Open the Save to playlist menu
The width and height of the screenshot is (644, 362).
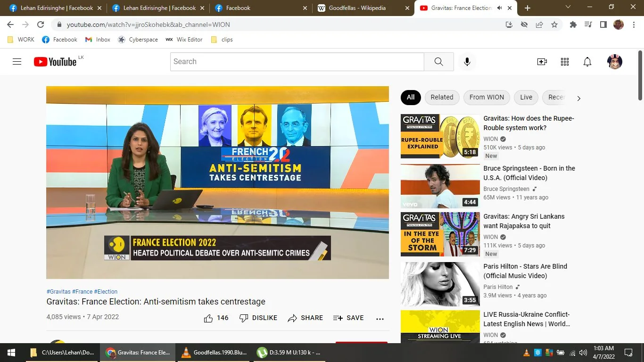[x=348, y=318]
